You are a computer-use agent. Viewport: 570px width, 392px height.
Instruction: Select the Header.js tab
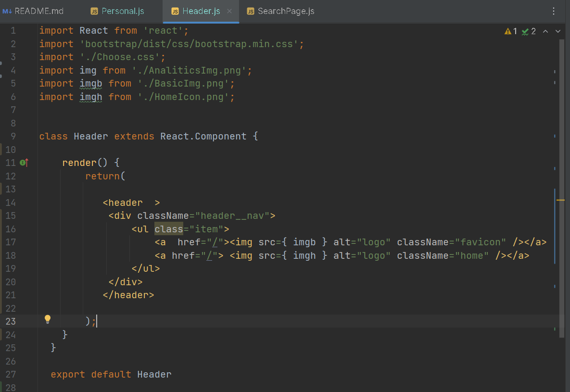[201, 11]
